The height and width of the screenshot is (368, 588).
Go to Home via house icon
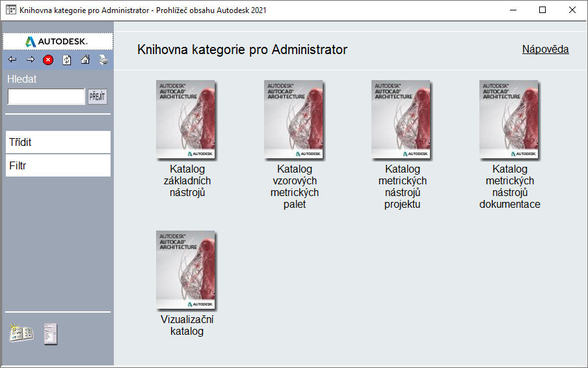[x=85, y=60]
